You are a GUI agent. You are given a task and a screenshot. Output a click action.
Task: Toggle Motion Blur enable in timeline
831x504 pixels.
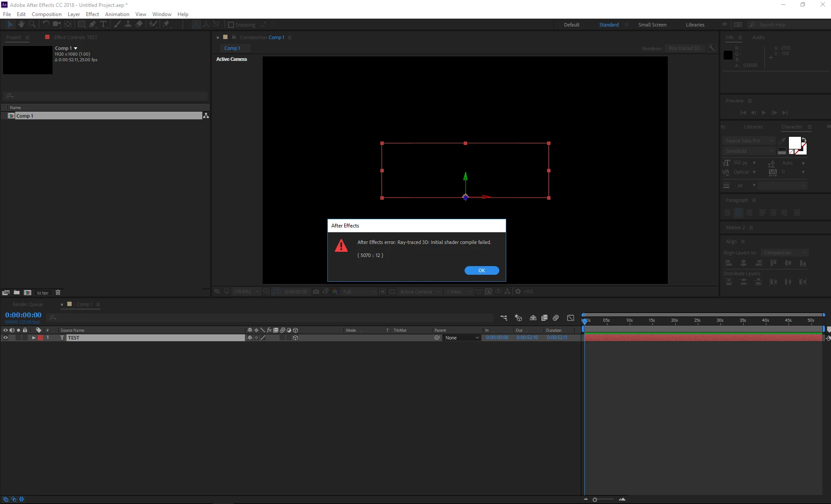coord(556,318)
